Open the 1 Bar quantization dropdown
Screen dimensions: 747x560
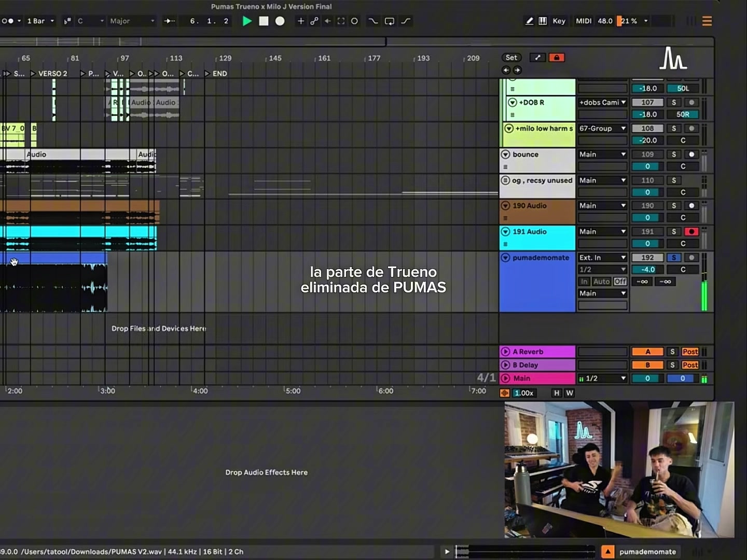(40, 21)
